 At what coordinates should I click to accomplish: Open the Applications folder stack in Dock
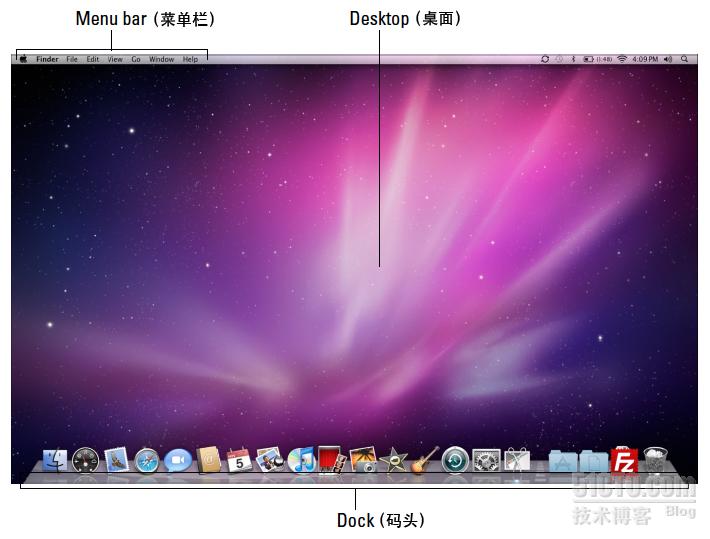[562, 461]
